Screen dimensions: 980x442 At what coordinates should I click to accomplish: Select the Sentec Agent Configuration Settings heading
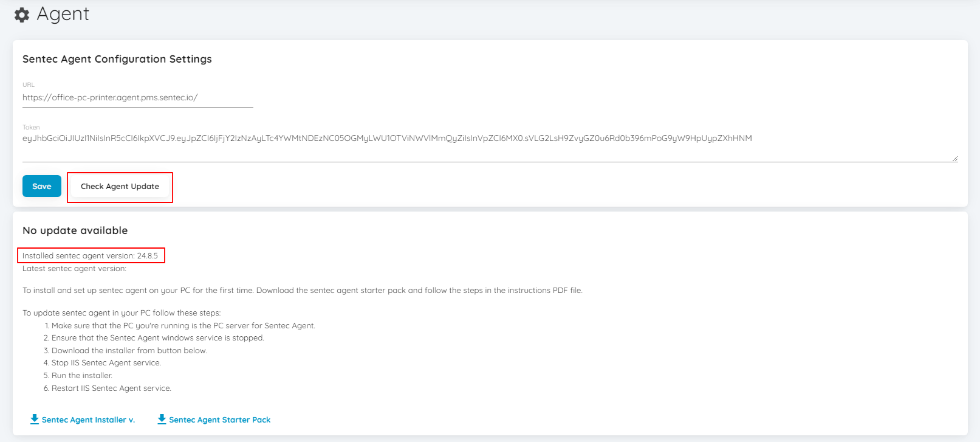coord(117,59)
